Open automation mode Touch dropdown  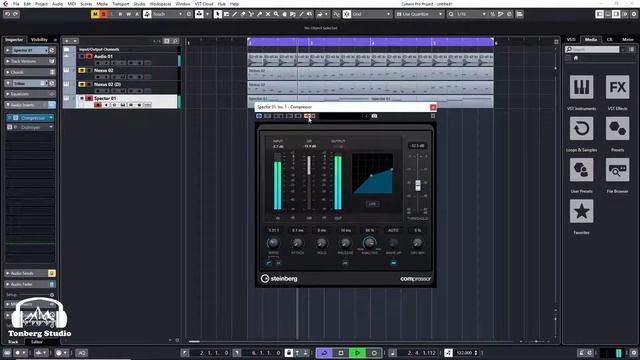click(x=168, y=14)
